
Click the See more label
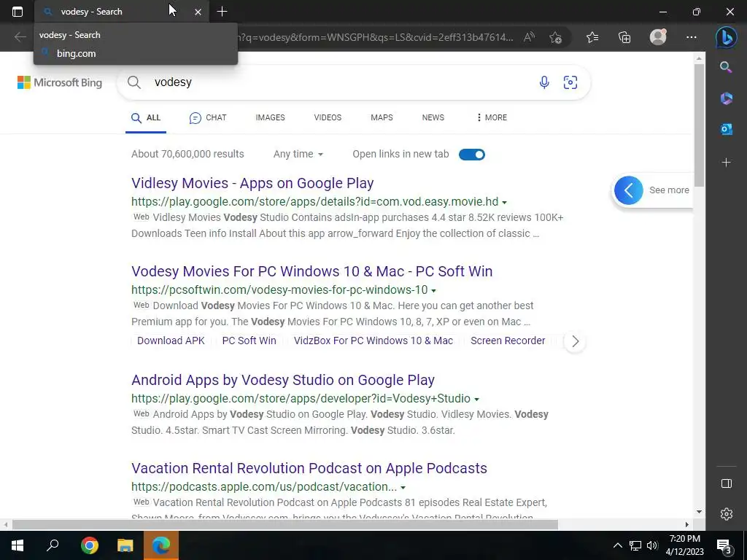click(x=669, y=190)
